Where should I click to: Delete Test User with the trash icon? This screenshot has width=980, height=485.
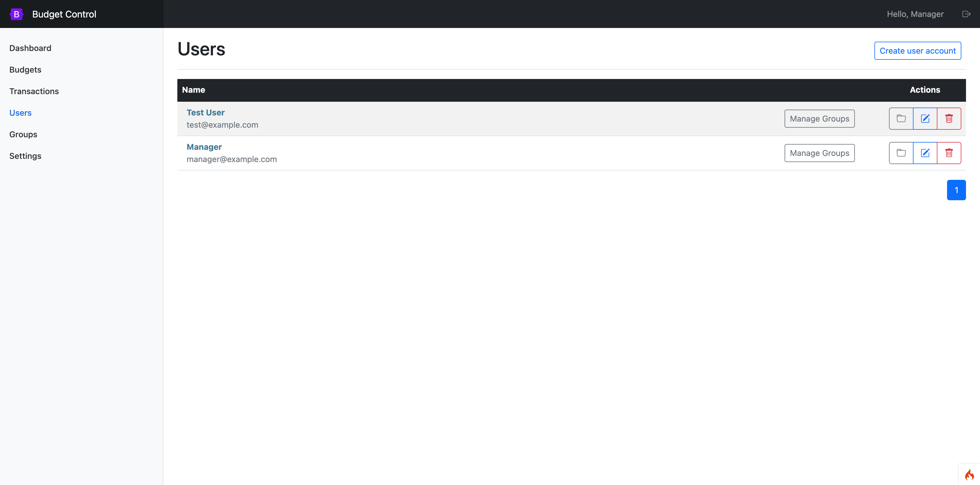(x=949, y=119)
